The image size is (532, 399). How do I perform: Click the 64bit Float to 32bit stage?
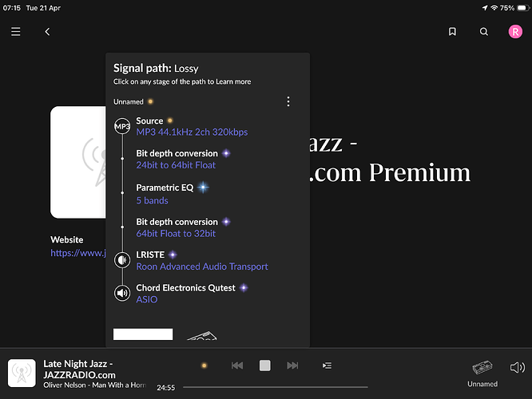pyautogui.click(x=176, y=234)
